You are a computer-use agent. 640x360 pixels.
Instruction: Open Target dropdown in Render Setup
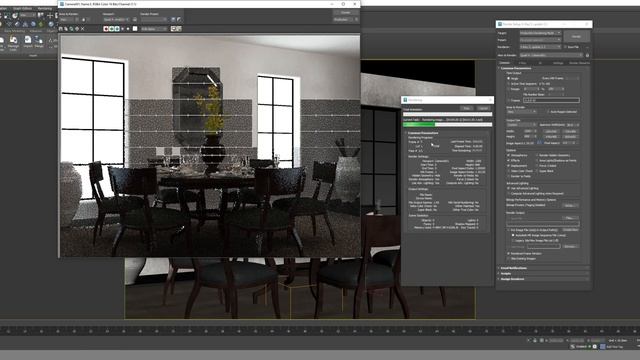tap(540, 33)
